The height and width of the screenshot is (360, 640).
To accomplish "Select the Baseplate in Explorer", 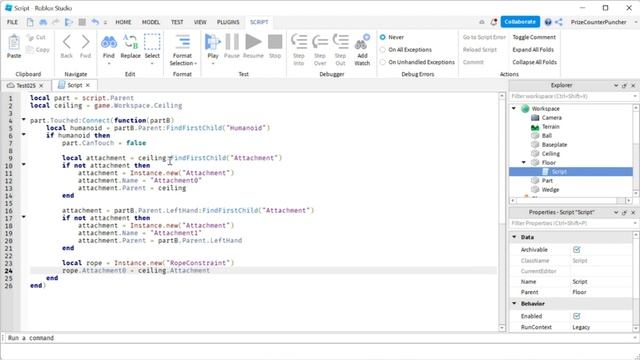I will (554, 144).
